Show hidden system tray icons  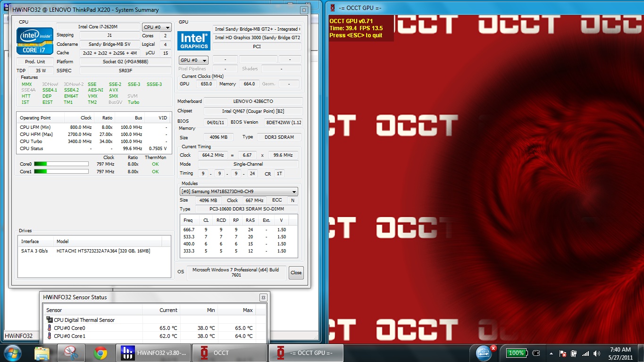click(551, 353)
